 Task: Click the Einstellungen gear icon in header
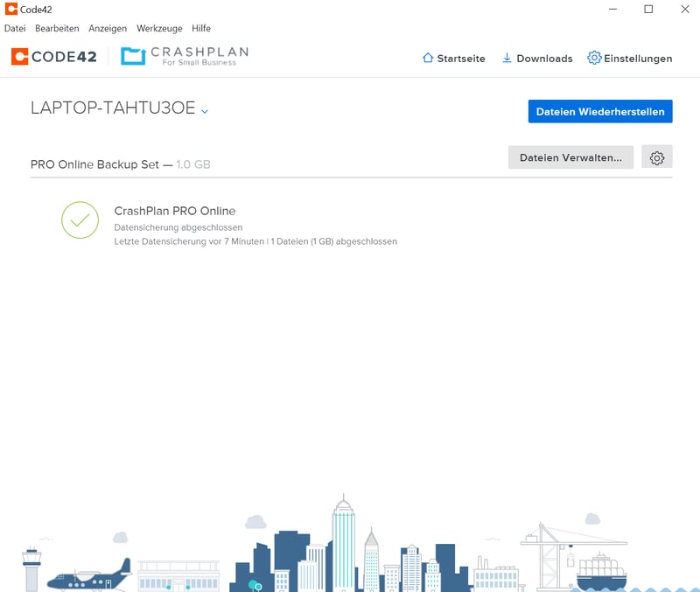coord(594,58)
